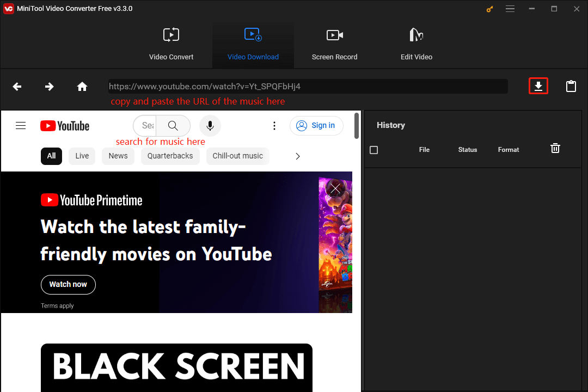Click the YouTube search magnifier button
Viewport: 588px width, 392px height.
click(x=173, y=126)
